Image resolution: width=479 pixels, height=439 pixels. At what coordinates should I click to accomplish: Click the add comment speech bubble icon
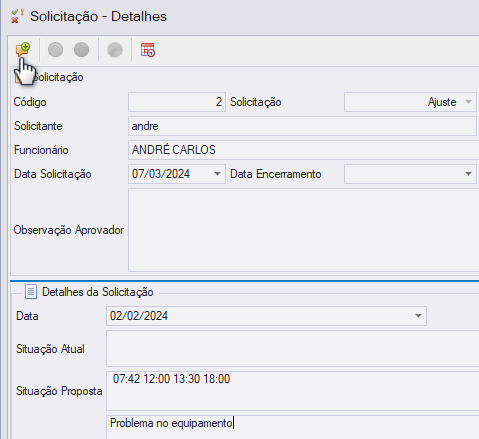(23, 50)
